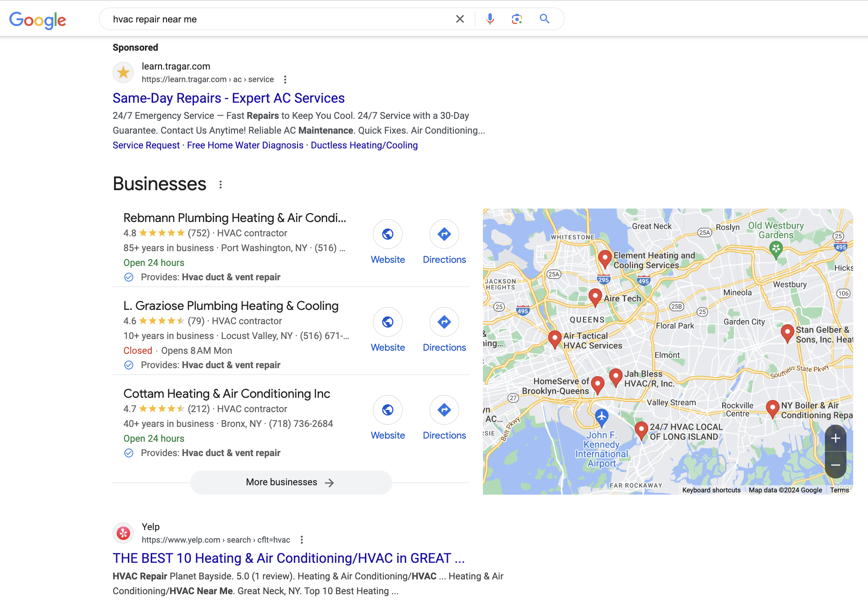Click Aire Tech map pin
868x609 pixels.
pyautogui.click(x=595, y=297)
